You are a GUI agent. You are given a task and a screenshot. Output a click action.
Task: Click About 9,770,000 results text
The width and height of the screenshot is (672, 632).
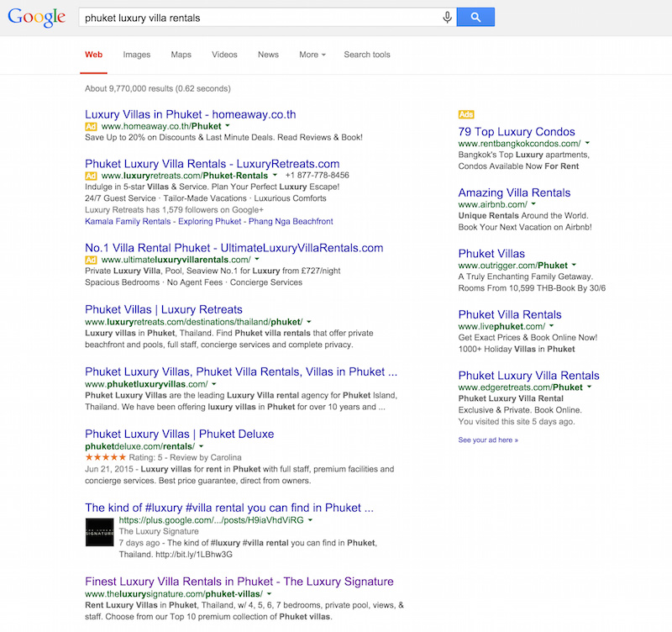[158, 88]
